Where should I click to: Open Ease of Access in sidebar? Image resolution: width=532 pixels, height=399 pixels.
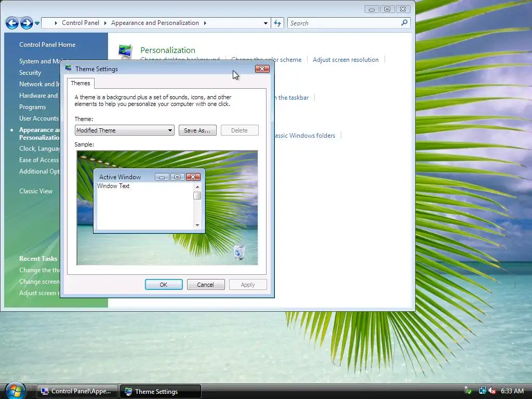tap(39, 160)
